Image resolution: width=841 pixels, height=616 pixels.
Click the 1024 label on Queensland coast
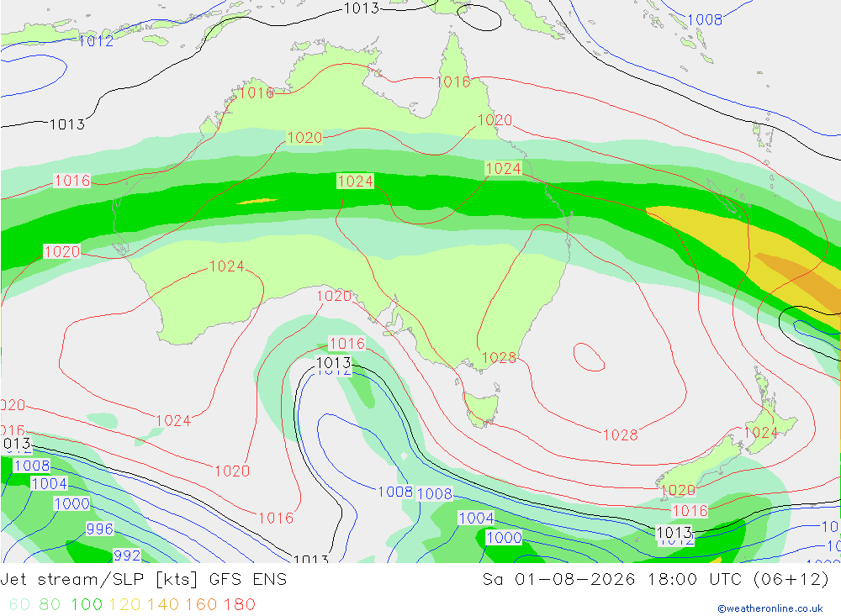point(503,168)
